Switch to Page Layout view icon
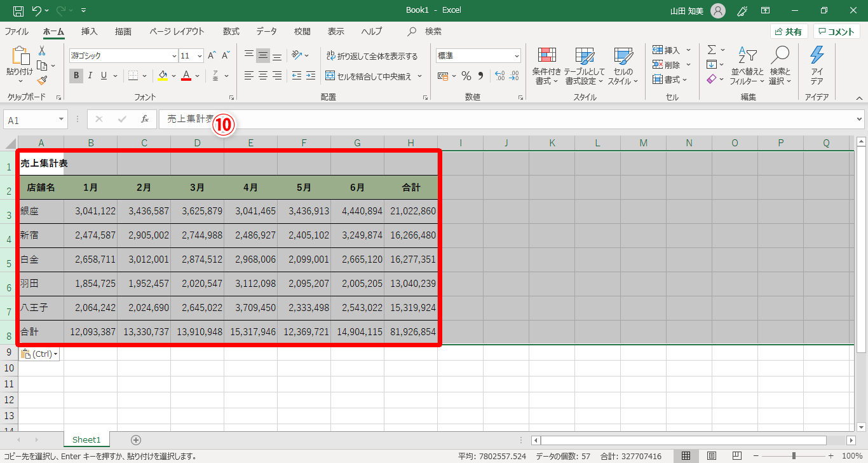The width and height of the screenshot is (868, 463). click(712, 456)
